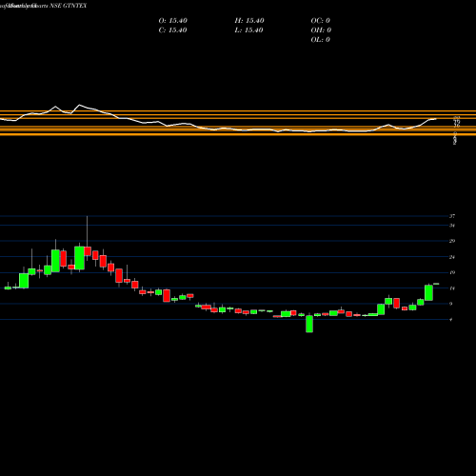Select the 'O: 15.40' open value
Image resolution: width=476 pixels, height=476 pixels.
tap(172, 21)
